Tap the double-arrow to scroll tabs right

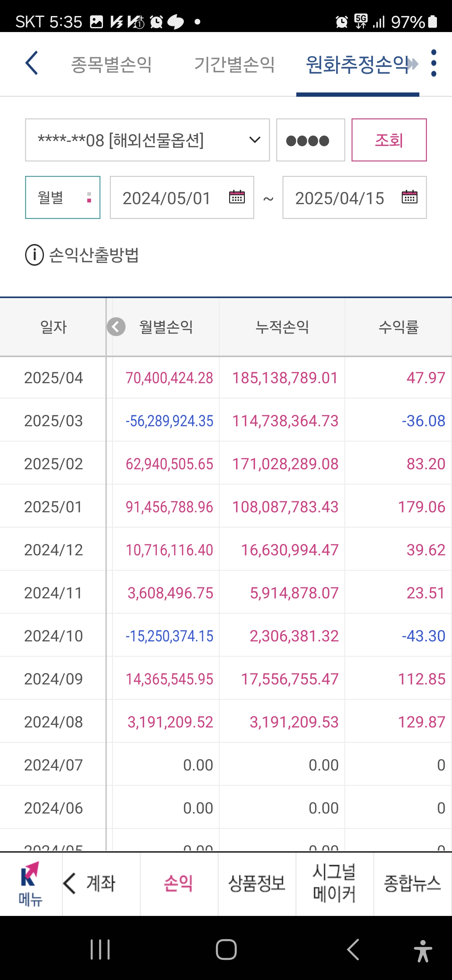pos(412,64)
